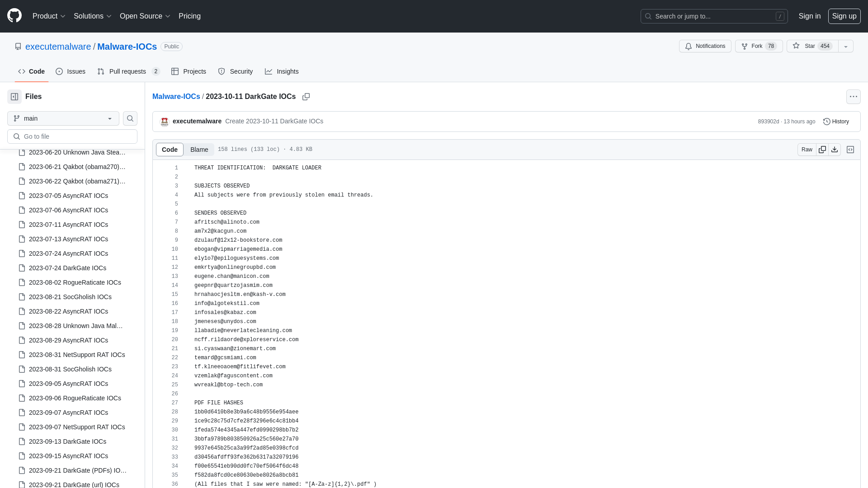Click file icon beside 2023-09-15 AsyncRAT IOCs
The image size is (868, 488).
click(22, 456)
